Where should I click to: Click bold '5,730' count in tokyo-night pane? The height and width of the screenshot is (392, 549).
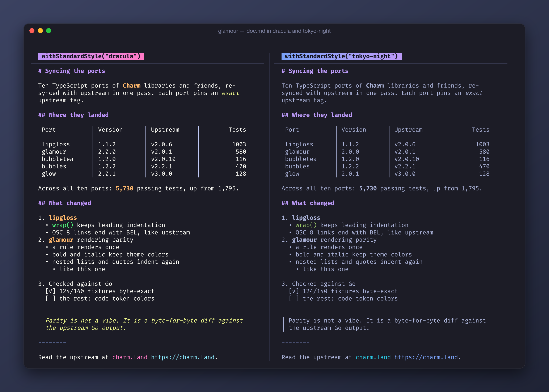(368, 189)
